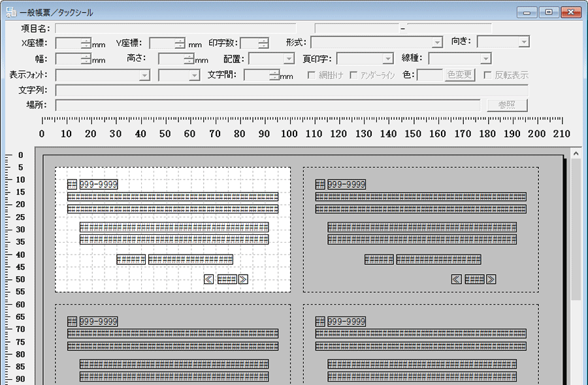Select 999-9999 field in the white label
This screenshot has height=385, width=588.
tap(99, 184)
